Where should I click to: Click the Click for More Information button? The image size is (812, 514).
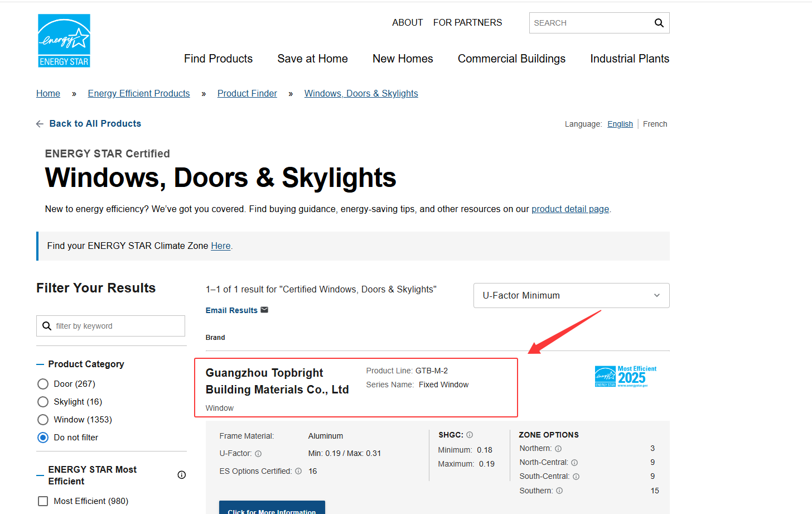pos(272,507)
